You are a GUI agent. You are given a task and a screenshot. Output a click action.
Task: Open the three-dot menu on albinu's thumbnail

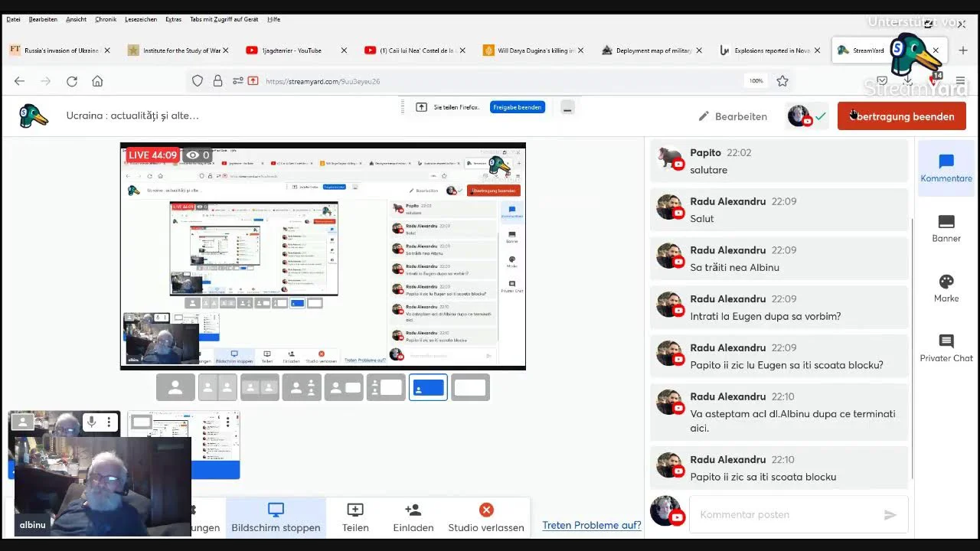[109, 422]
